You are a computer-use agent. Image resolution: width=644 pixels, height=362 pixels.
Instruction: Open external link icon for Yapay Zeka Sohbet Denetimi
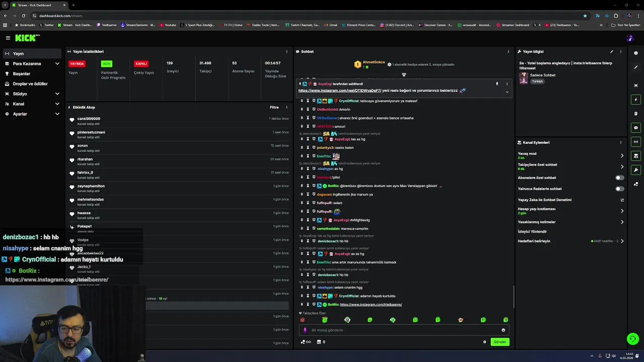point(622,200)
